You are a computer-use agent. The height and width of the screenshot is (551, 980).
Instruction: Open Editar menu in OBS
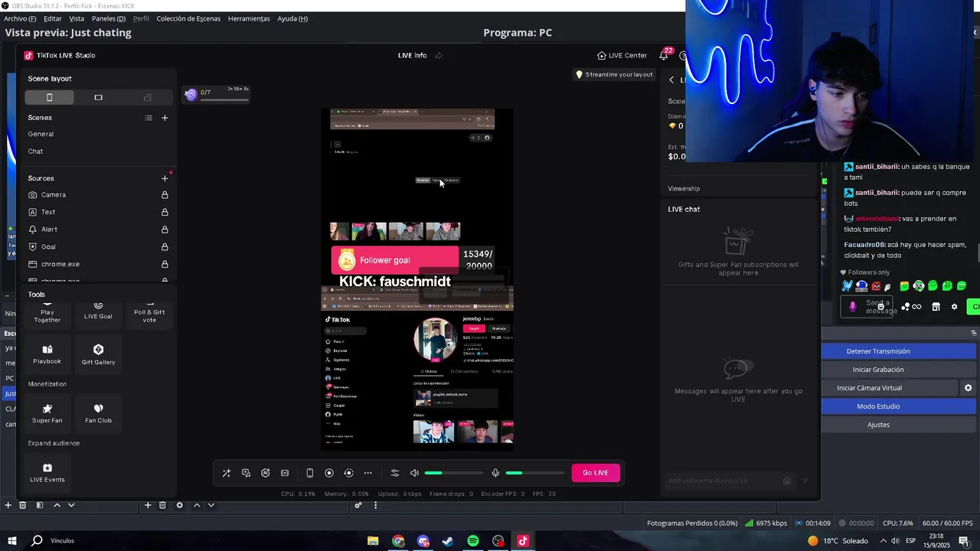coord(53,18)
